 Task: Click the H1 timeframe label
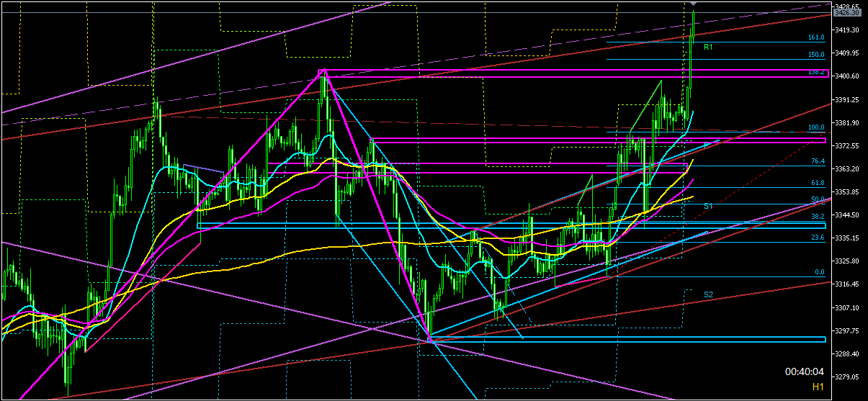[x=818, y=387]
